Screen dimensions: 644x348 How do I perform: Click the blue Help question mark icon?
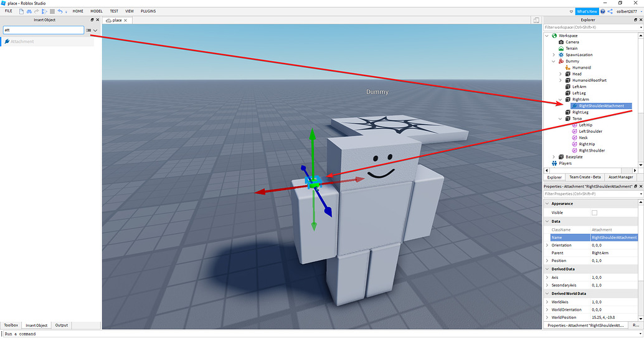pyautogui.click(x=603, y=11)
